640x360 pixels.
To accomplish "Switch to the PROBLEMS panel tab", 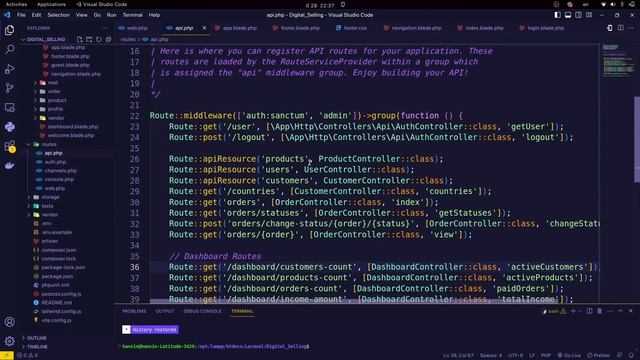I will click(x=134, y=311).
